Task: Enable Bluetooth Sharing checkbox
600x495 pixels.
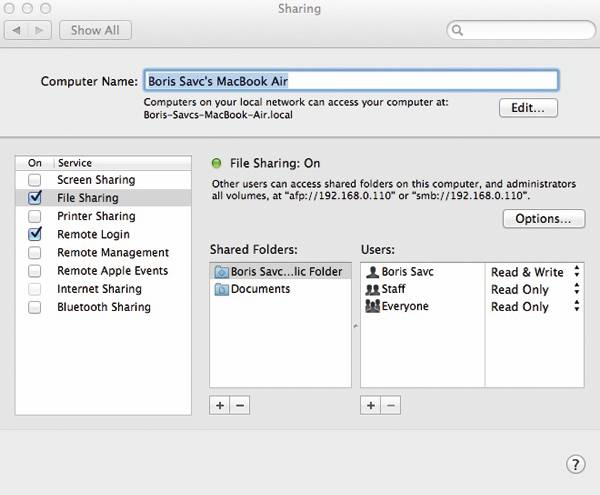Action: coord(35,307)
